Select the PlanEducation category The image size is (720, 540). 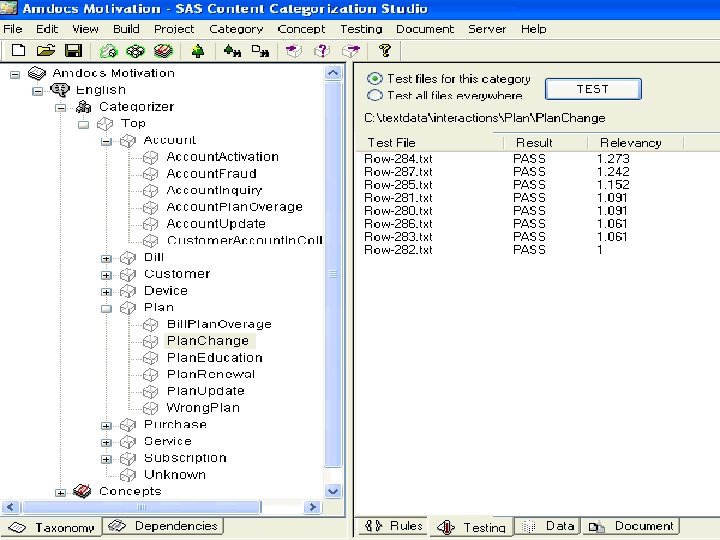point(214,357)
